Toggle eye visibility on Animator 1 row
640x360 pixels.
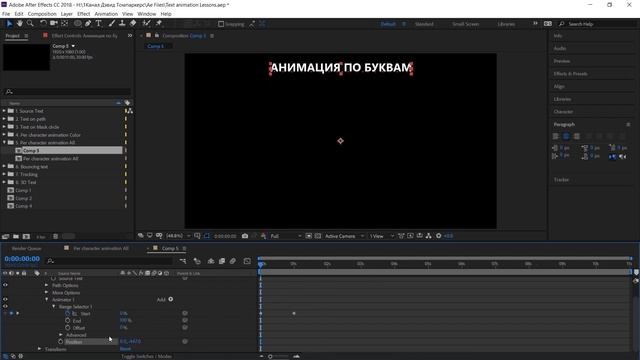5,299
